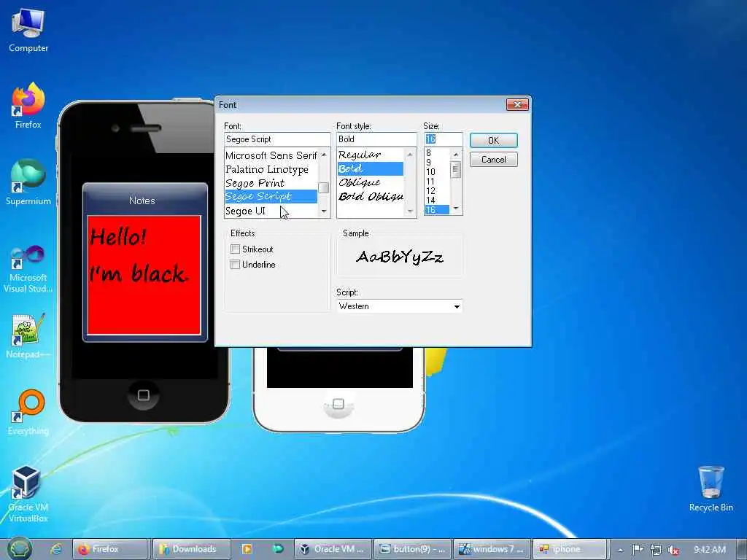The image size is (747, 560).
Task: Switch to Downloads taskbar button
Action: 192,549
